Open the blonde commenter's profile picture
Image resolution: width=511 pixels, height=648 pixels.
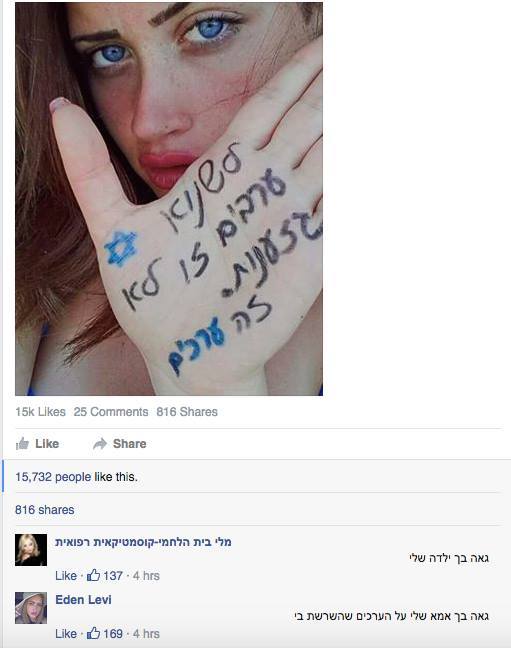coord(31,550)
